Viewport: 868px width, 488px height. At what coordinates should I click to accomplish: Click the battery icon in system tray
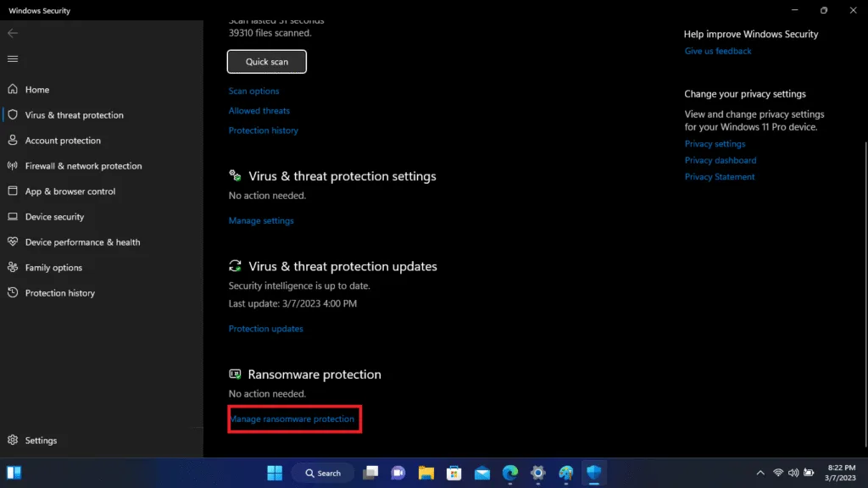(x=809, y=473)
